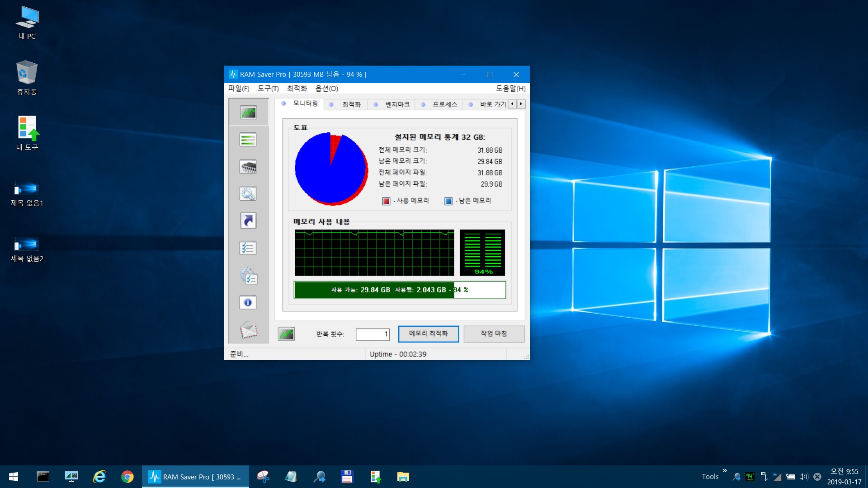Launch command prompt from the taskbar
Screen dimensions: 868x488
[x=43, y=477]
